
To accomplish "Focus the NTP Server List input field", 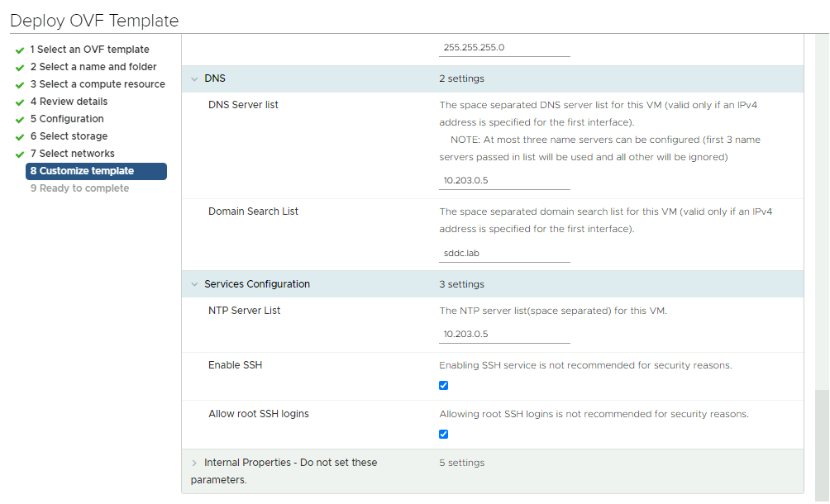I will tap(504, 334).
